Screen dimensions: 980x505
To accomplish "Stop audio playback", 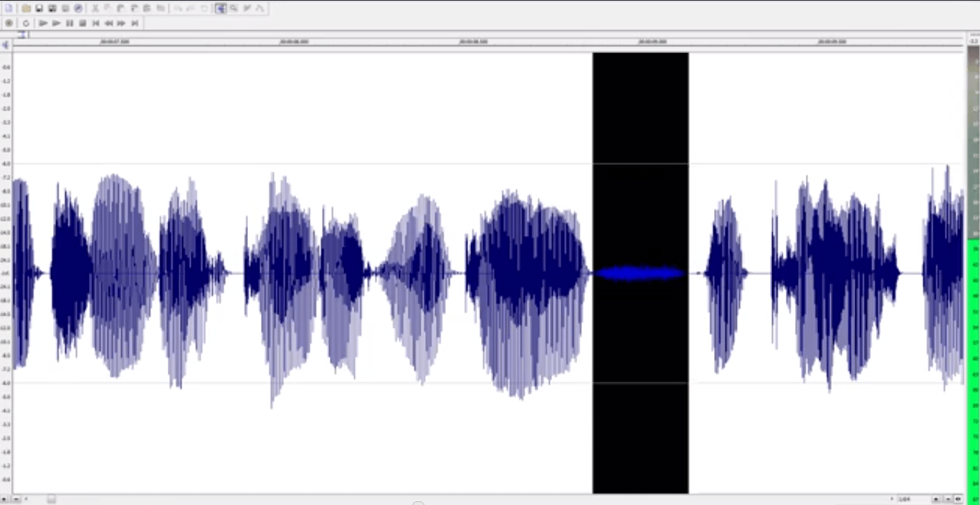I will coord(82,23).
